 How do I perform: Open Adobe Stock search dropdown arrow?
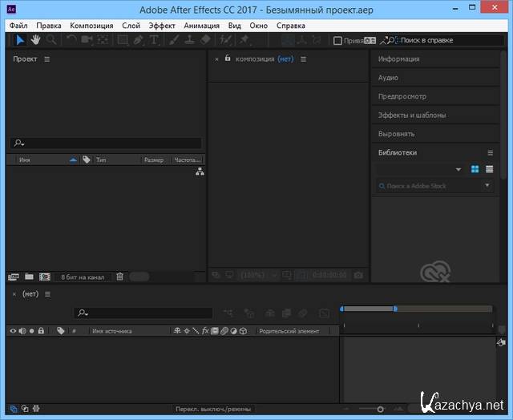point(487,186)
